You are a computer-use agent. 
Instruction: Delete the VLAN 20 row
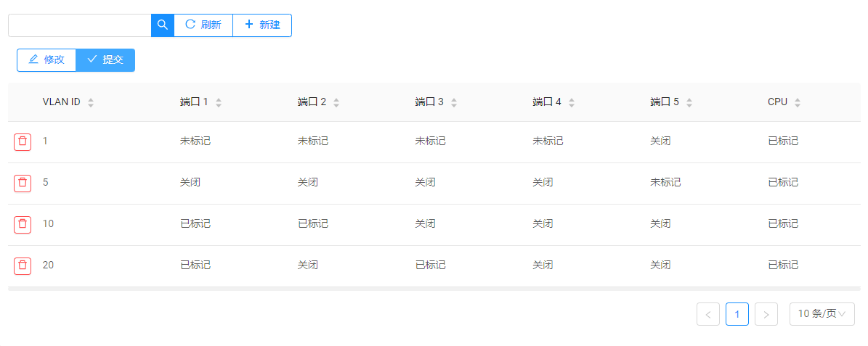point(23,265)
